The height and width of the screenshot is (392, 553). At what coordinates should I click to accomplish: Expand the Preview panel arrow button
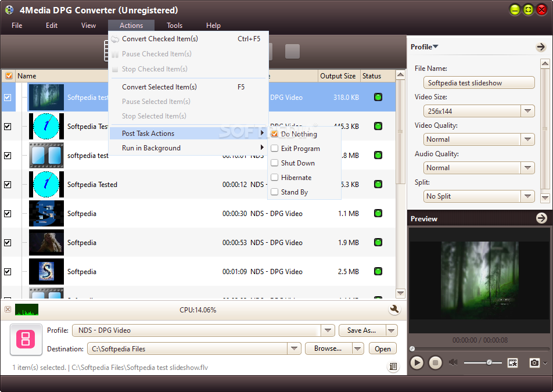pos(541,218)
